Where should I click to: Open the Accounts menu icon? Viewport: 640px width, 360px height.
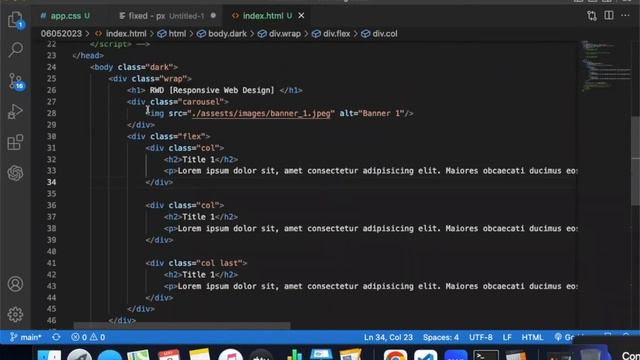(x=16, y=284)
